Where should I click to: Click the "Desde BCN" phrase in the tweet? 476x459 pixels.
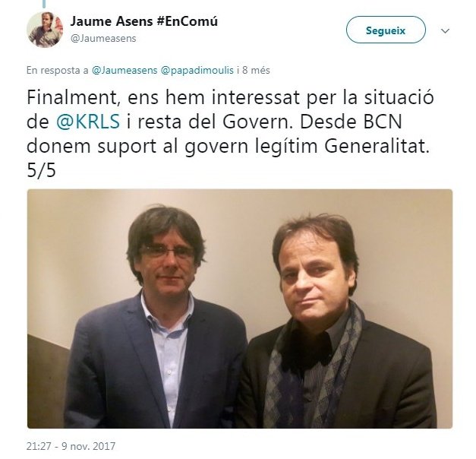coord(351,122)
